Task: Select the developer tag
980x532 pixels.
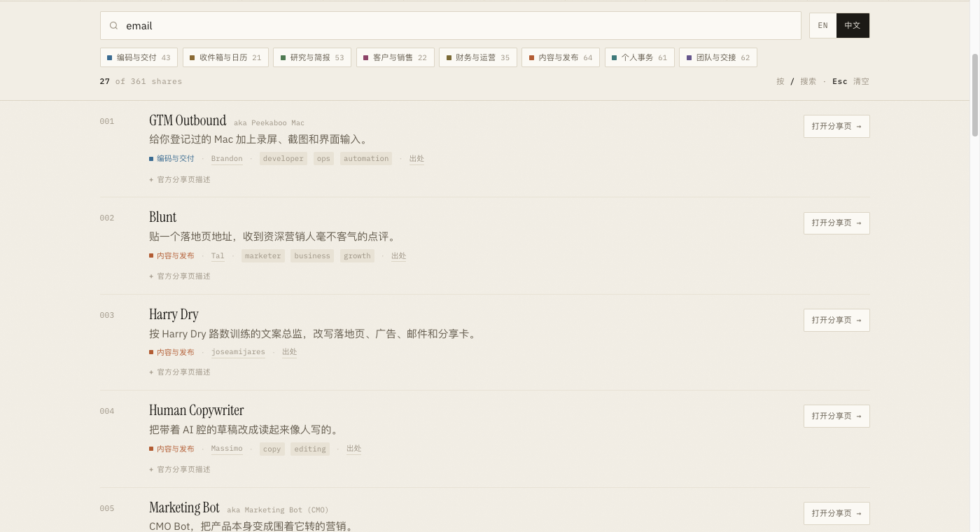Action: tap(283, 159)
